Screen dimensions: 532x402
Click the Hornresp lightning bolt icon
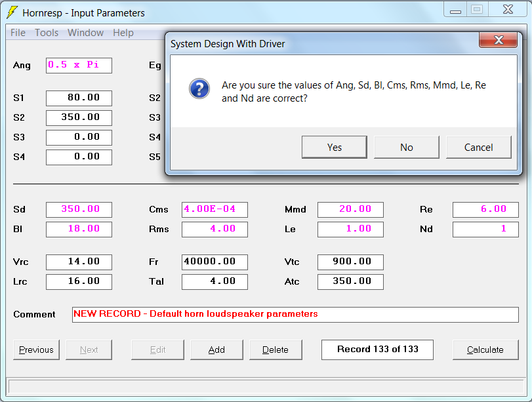(12, 12)
